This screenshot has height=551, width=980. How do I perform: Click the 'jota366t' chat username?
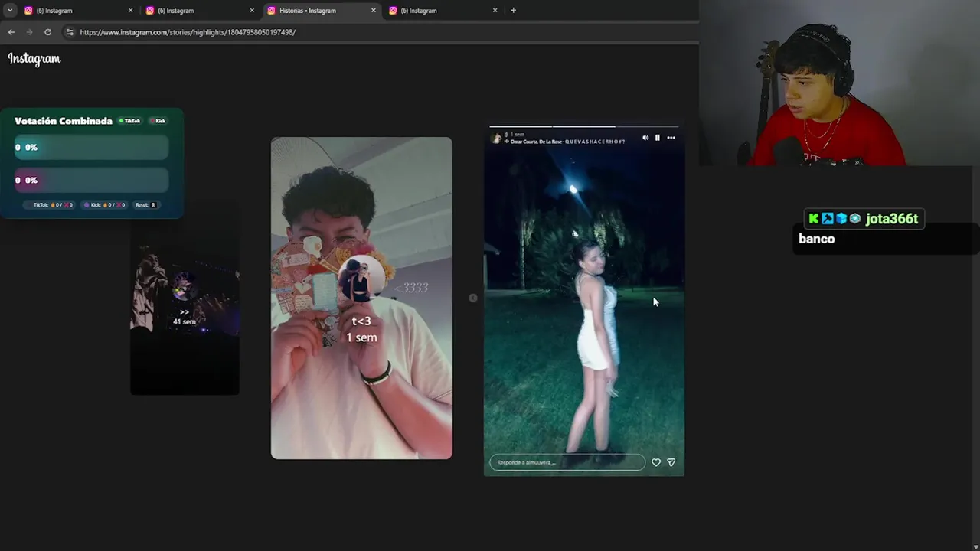click(892, 219)
